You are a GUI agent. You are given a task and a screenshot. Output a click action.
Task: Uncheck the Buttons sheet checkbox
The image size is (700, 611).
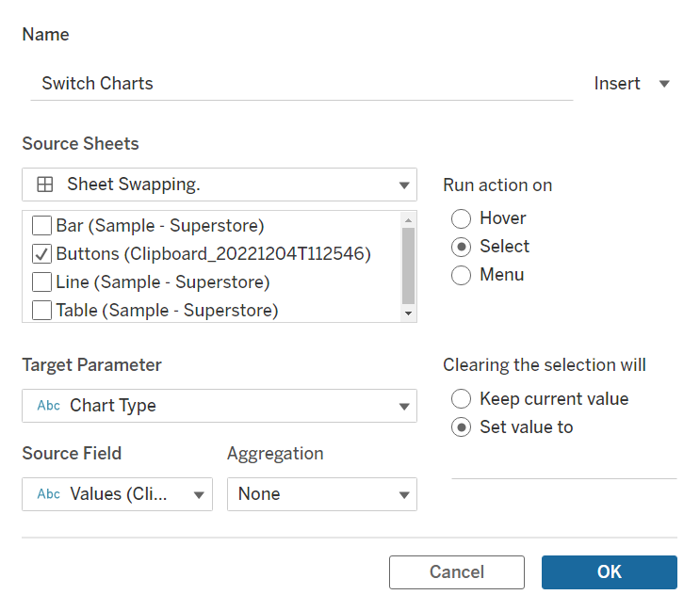tap(41, 254)
